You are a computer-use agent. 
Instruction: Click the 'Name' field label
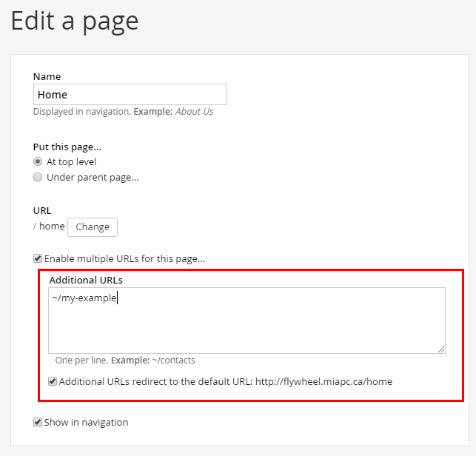(47, 76)
